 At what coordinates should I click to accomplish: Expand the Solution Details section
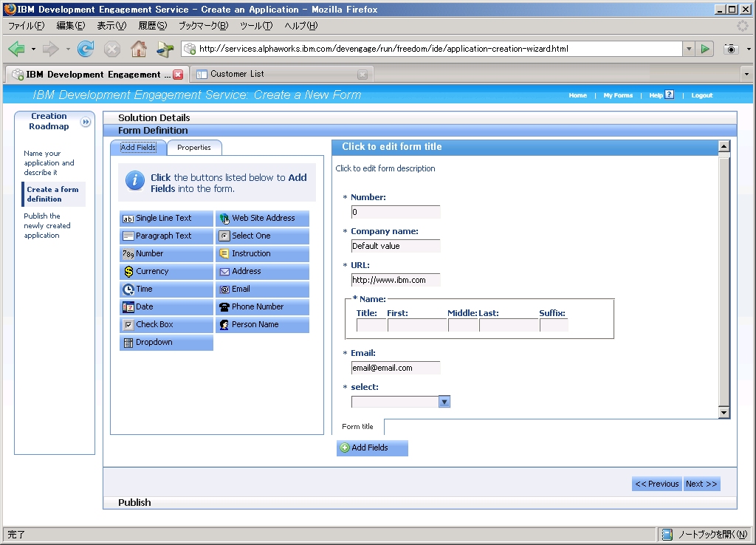pos(420,117)
